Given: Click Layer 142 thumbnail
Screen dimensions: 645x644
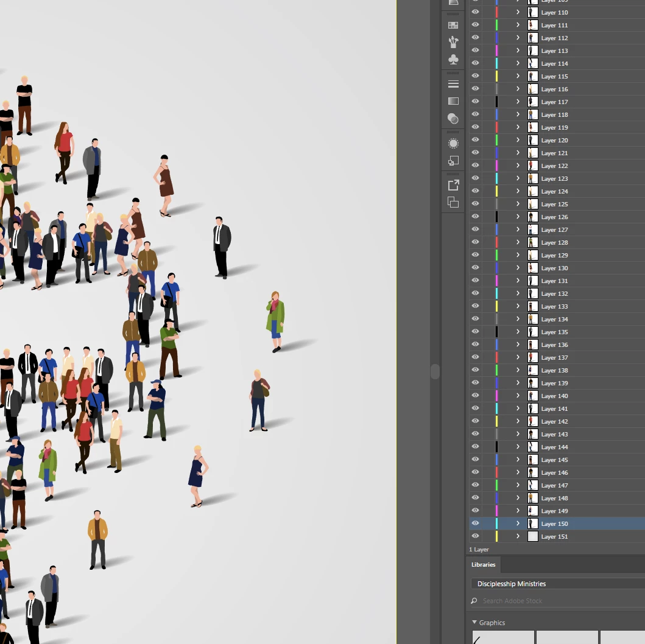Looking at the screenshot, I should (x=533, y=421).
